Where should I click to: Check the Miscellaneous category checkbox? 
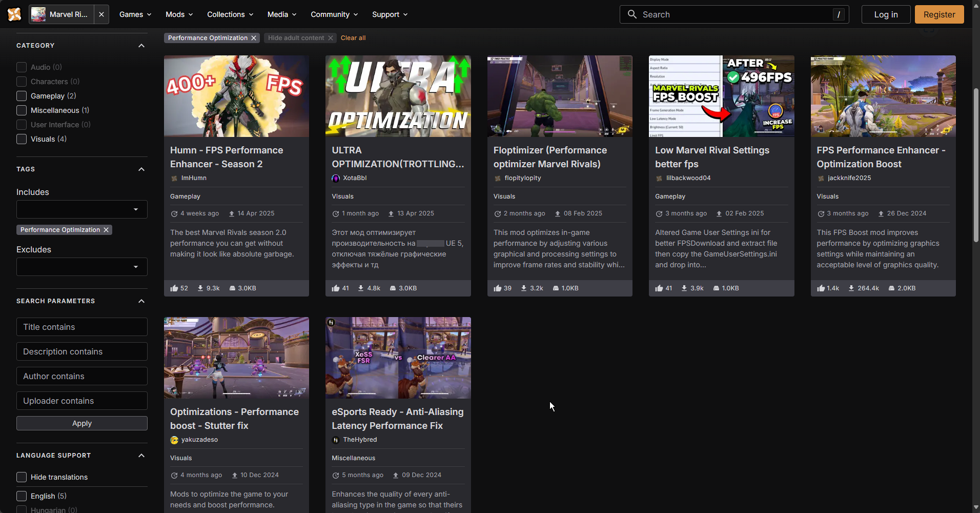pyautogui.click(x=22, y=110)
